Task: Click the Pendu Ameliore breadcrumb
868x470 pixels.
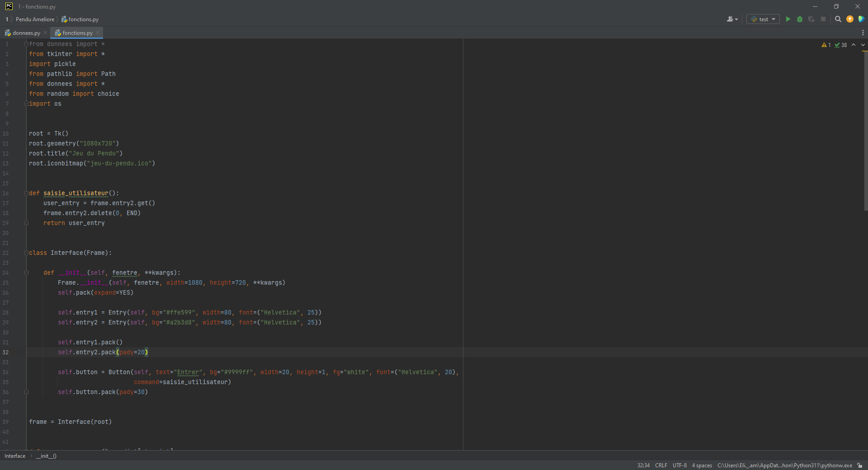Action: [35, 19]
